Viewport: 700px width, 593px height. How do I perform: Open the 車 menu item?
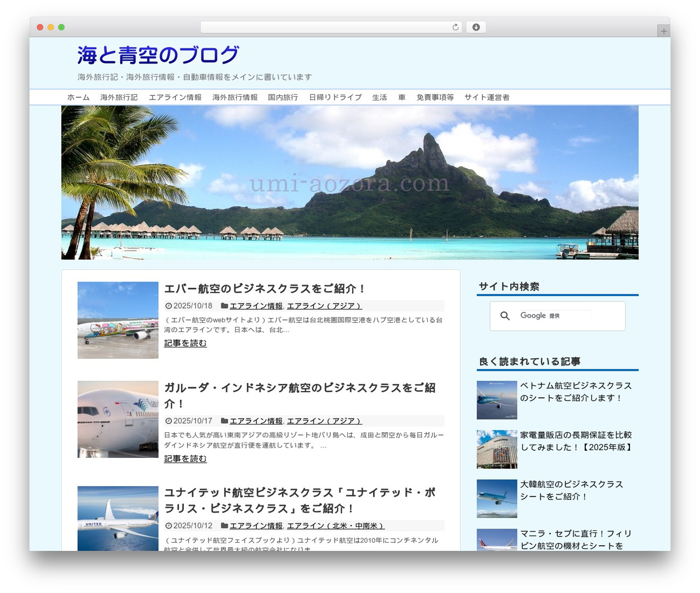pyautogui.click(x=401, y=97)
